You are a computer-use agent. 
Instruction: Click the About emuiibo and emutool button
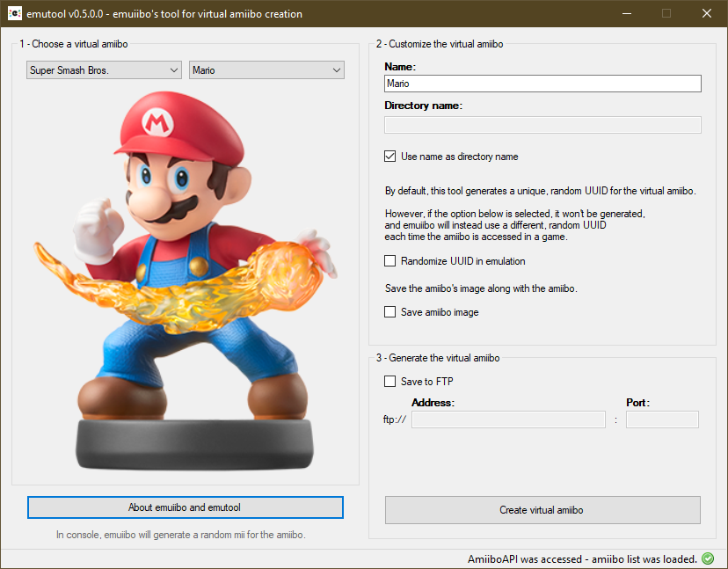tap(186, 507)
